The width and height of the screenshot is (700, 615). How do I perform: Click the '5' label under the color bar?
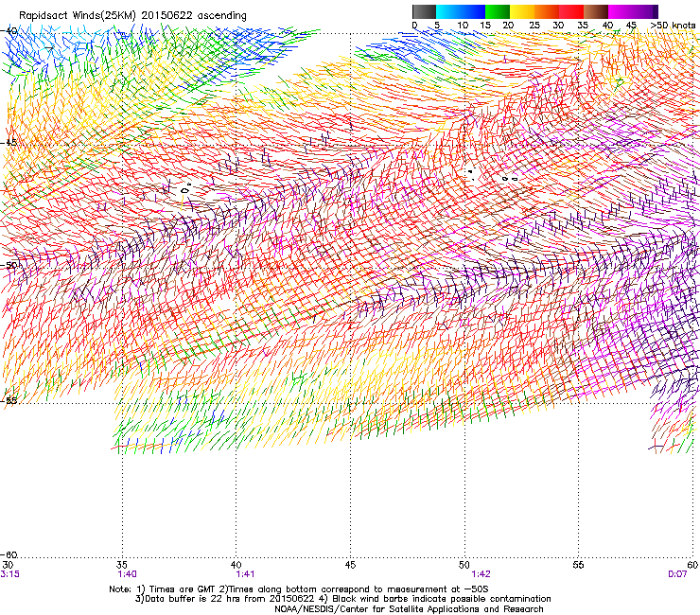click(437, 26)
